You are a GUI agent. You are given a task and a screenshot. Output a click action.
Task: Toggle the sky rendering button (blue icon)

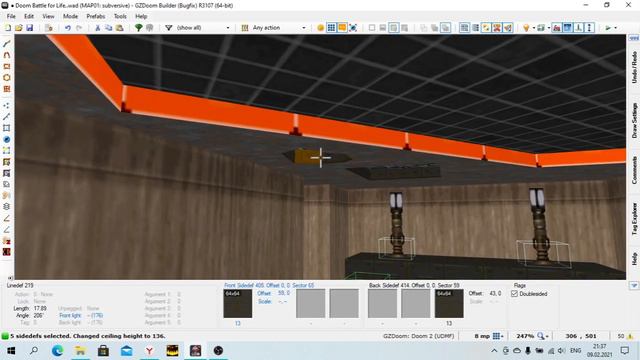point(568,28)
